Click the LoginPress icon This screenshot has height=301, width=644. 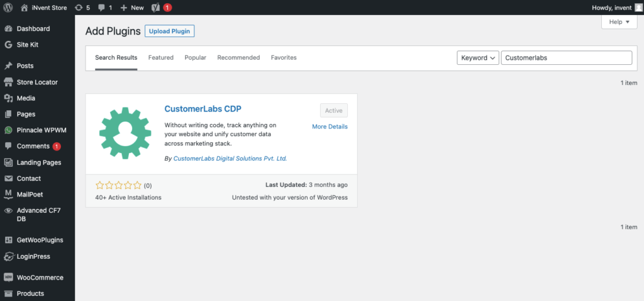pyautogui.click(x=8, y=256)
